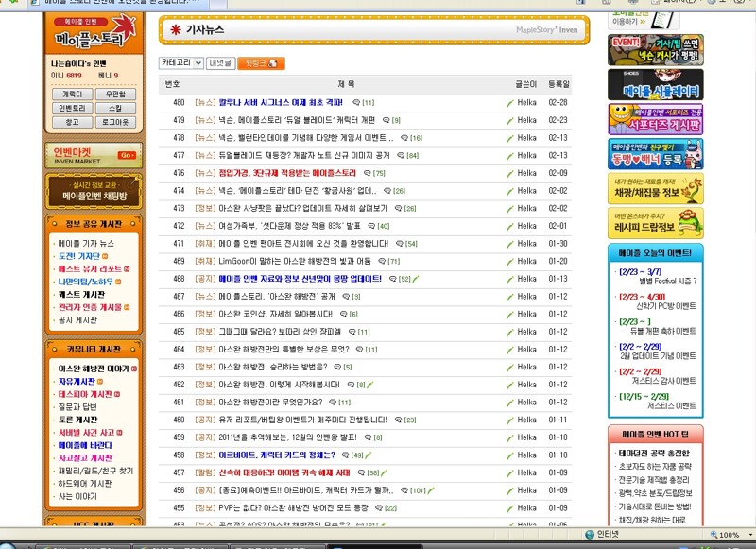Click the green pencil mark after article 456's comment count
Screen dimensions: 756x549
(x=431, y=490)
